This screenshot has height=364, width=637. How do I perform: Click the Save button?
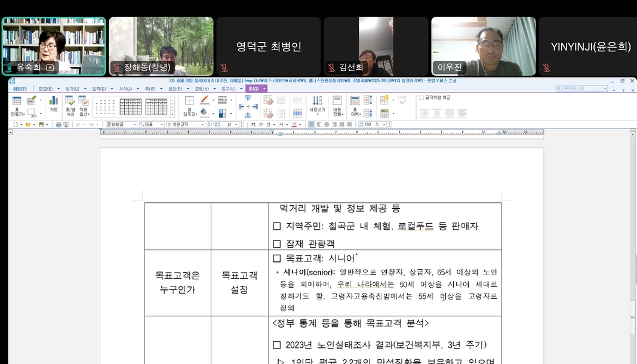pos(42,125)
